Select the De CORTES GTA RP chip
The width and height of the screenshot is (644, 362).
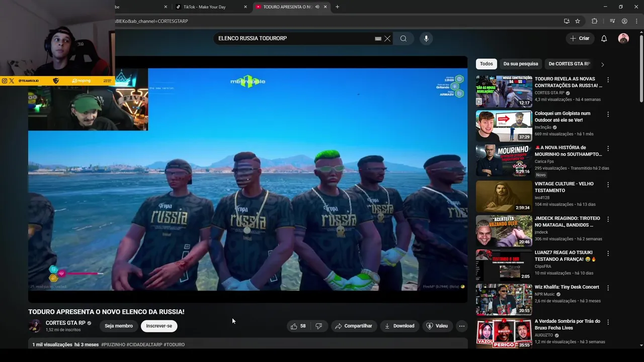click(569, 64)
